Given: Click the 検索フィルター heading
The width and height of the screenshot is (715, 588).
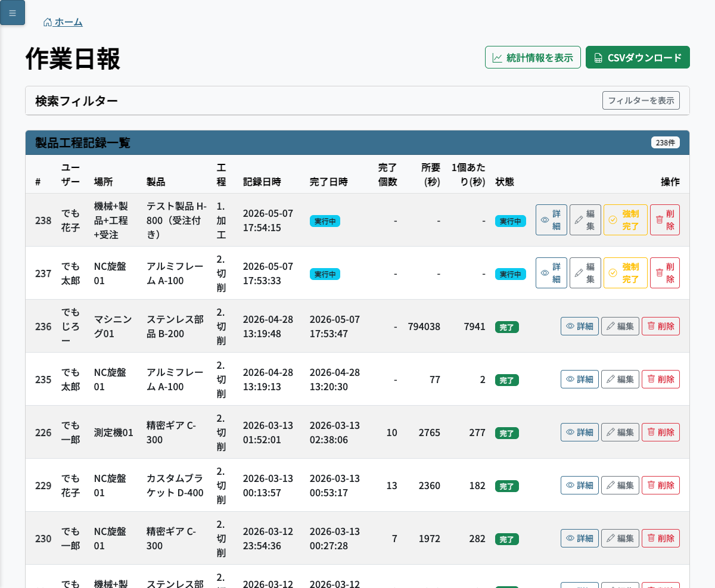Looking at the screenshot, I should click(76, 101).
